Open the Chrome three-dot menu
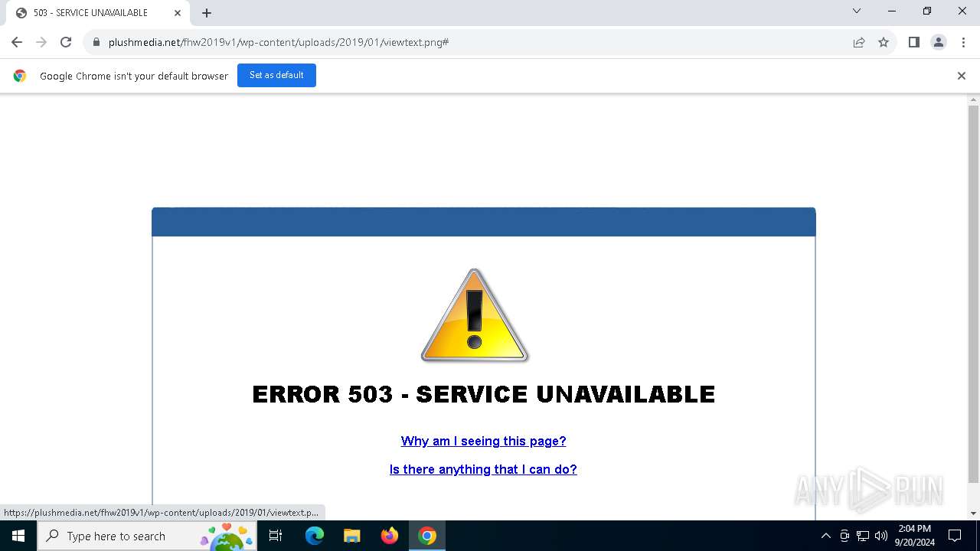The height and width of the screenshot is (551, 980). [963, 42]
